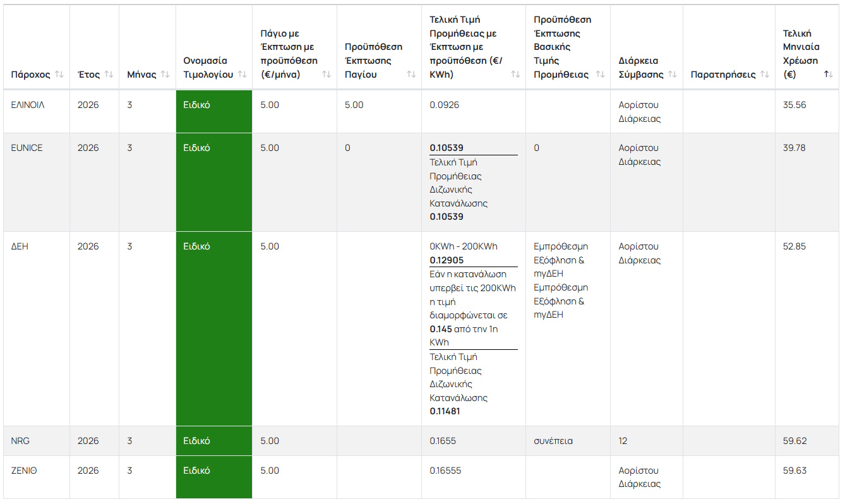Click sort icon in Τελική Τιμή Προμήθειας column

515,75
